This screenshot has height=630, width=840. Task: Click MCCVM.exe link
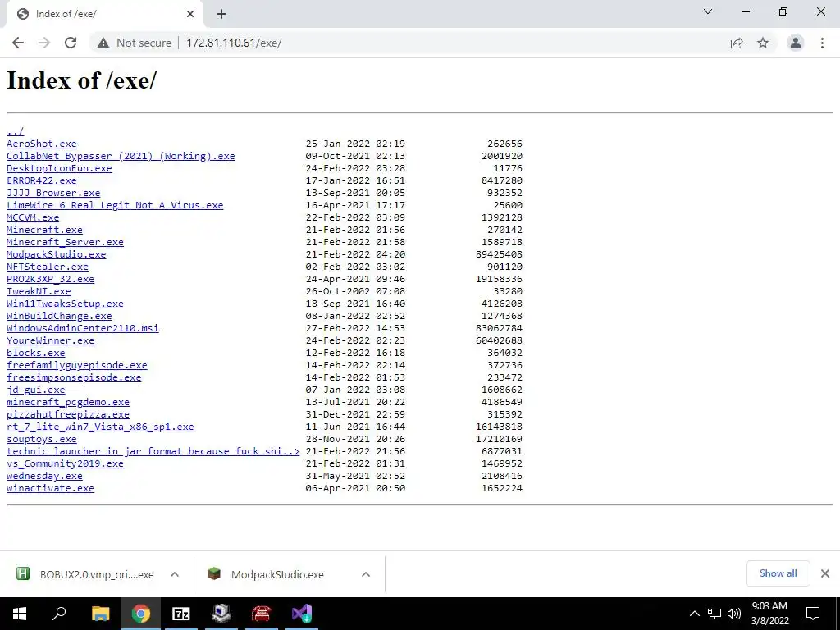[33, 217]
